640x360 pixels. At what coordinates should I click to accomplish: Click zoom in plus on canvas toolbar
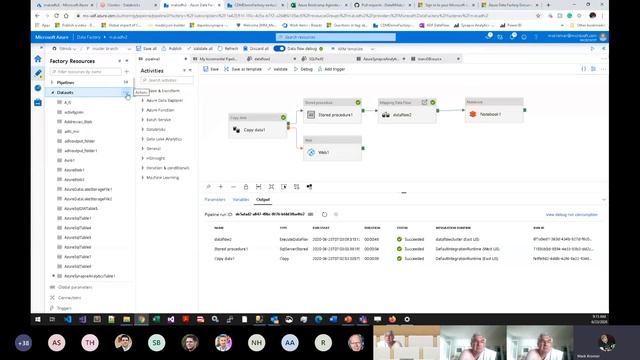[221, 187]
